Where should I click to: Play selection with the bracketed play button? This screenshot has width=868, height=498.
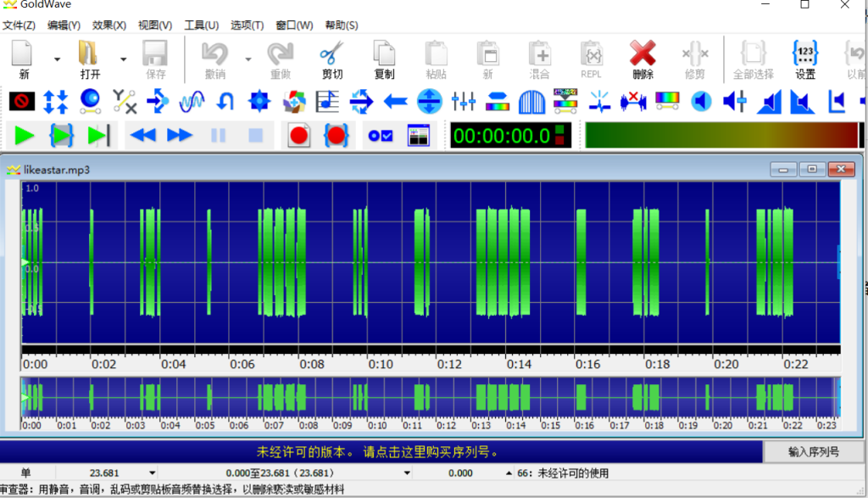(62, 135)
